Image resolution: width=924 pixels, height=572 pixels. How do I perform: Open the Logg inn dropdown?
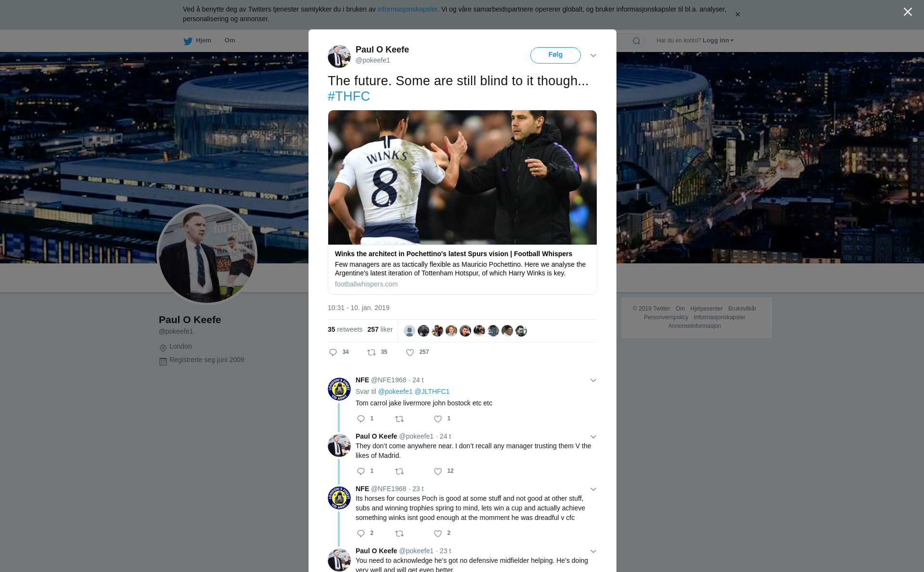718,40
